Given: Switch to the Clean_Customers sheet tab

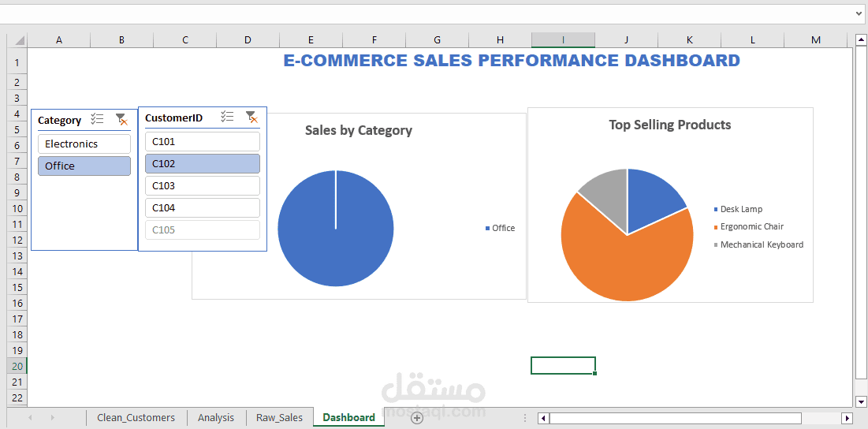Looking at the screenshot, I should (136, 418).
